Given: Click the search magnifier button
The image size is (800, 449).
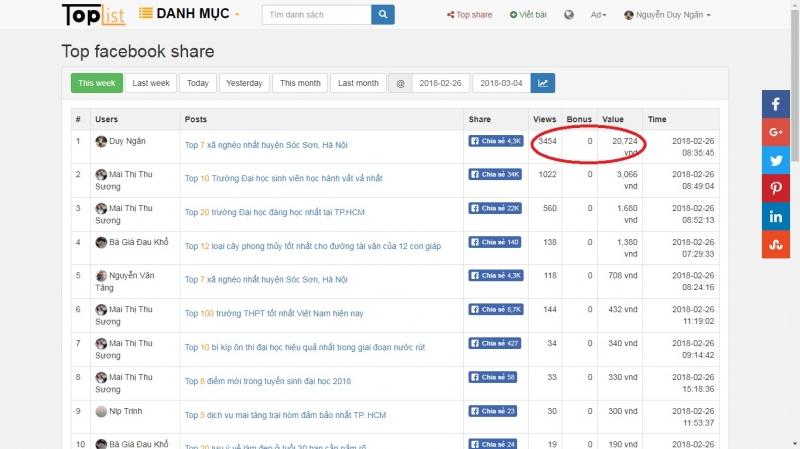Looking at the screenshot, I should tap(382, 15).
